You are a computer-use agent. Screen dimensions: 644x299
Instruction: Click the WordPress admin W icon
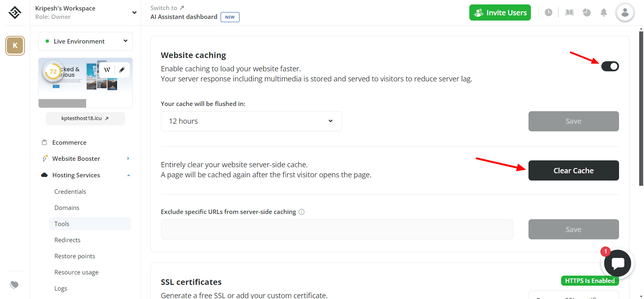[107, 70]
